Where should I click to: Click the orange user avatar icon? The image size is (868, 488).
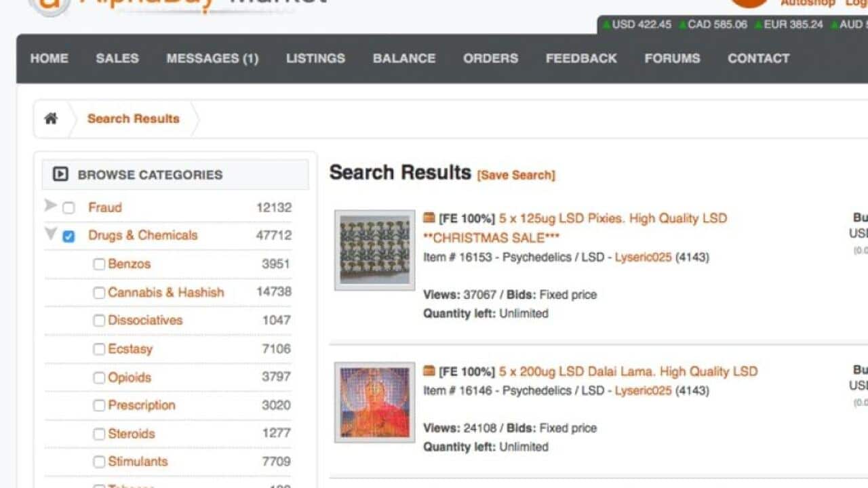[x=748, y=2]
